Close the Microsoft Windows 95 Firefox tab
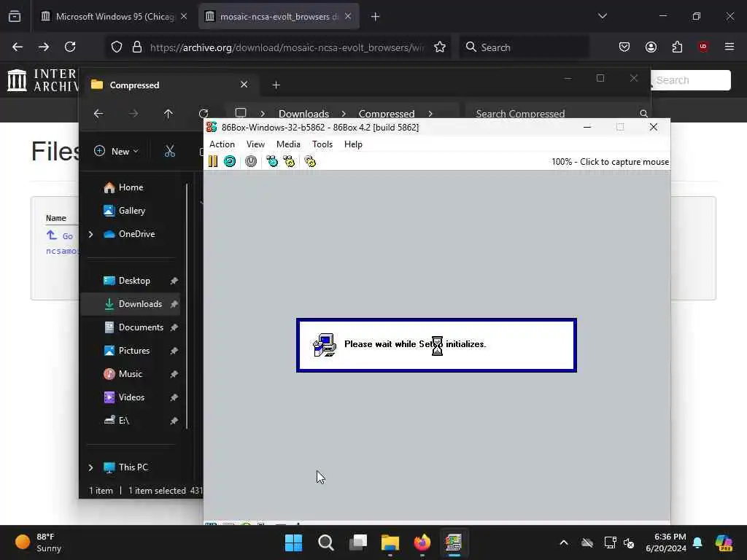 [x=184, y=16]
